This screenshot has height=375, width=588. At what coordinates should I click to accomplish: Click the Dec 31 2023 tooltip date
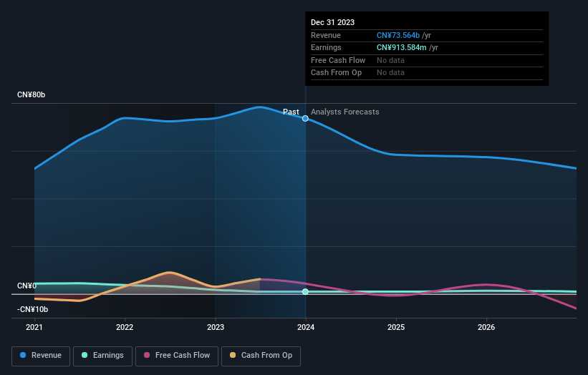point(332,22)
